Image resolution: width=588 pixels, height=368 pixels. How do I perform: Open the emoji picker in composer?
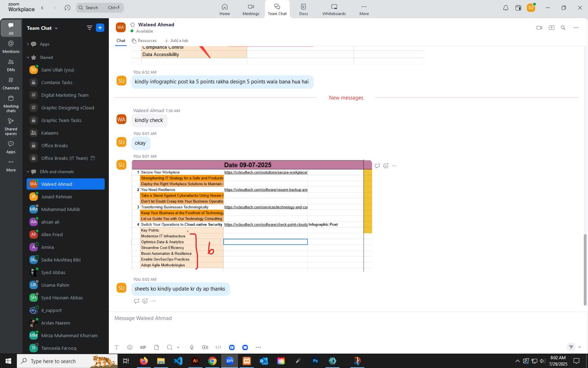coord(130,347)
